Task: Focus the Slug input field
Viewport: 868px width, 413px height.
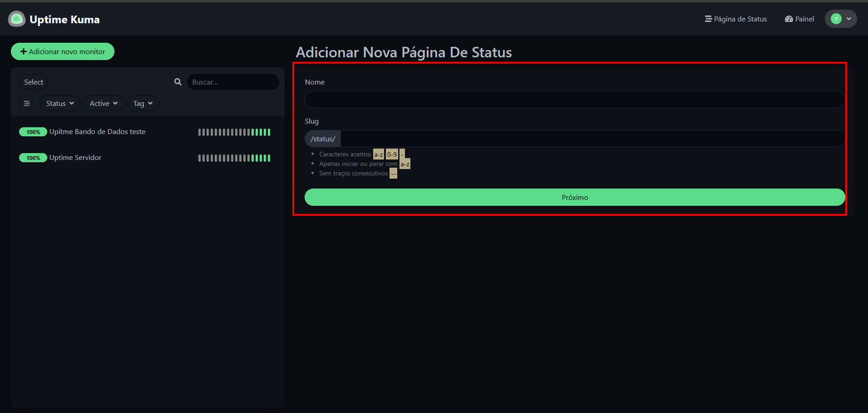Action: (x=591, y=139)
